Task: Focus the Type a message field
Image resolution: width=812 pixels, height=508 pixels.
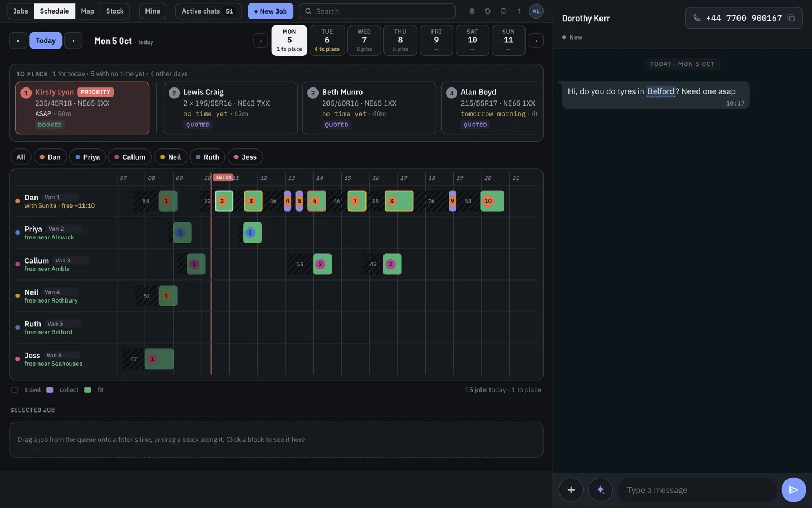Action: pyautogui.click(x=698, y=490)
